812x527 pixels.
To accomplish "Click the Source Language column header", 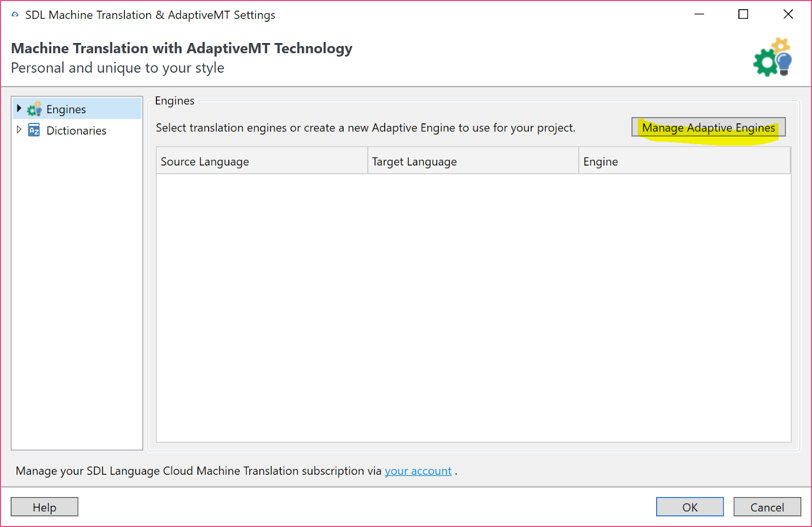I will (x=261, y=161).
